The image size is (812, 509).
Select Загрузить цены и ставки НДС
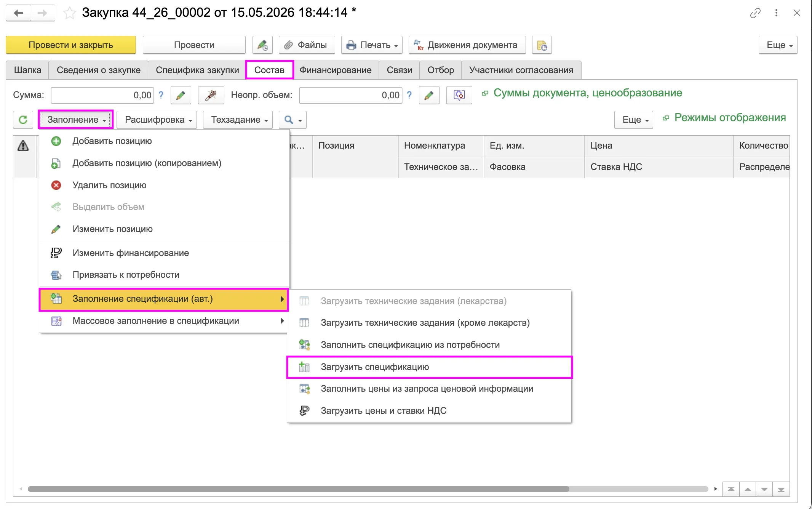click(429, 411)
